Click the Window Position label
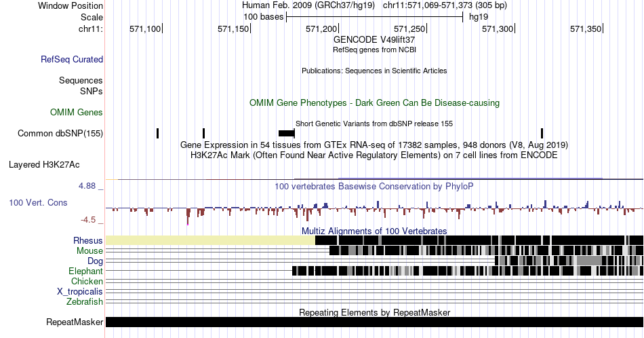 71,5
